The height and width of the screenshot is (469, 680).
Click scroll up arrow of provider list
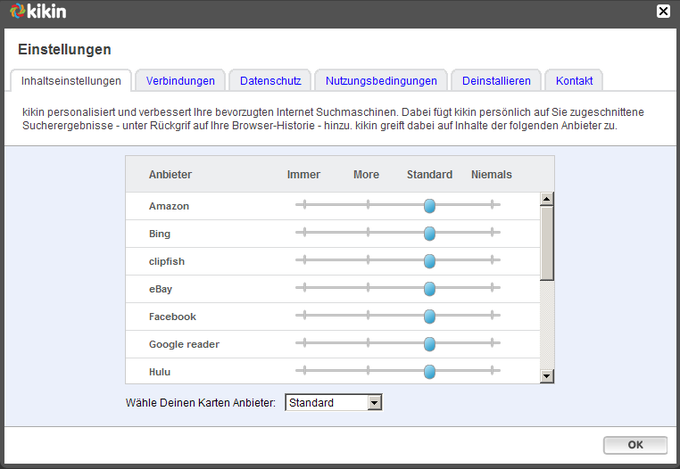coord(546,199)
